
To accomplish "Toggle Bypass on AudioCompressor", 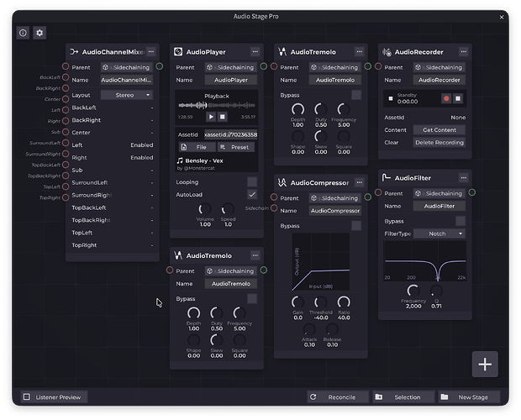I will tap(356, 226).
